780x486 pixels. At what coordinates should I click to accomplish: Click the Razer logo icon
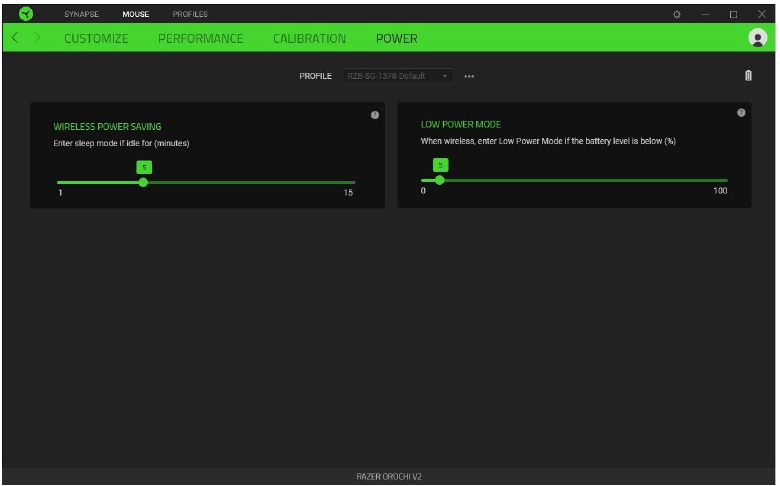click(x=26, y=14)
